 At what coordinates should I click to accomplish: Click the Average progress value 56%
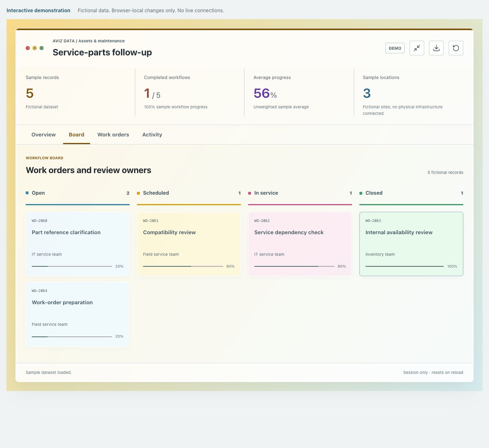[265, 93]
